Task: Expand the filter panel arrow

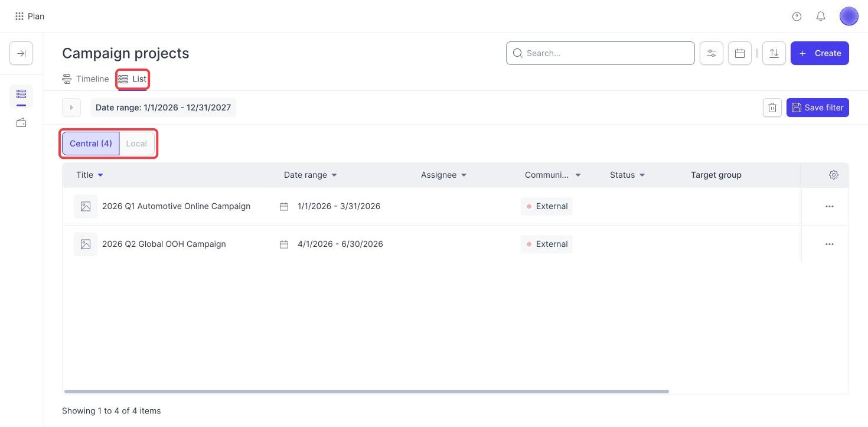Action: 71,107
